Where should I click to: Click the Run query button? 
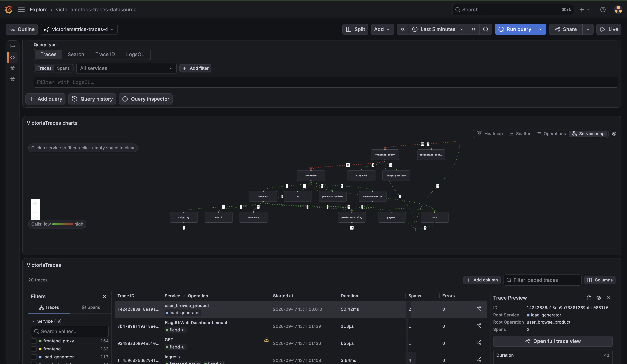click(515, 29)
